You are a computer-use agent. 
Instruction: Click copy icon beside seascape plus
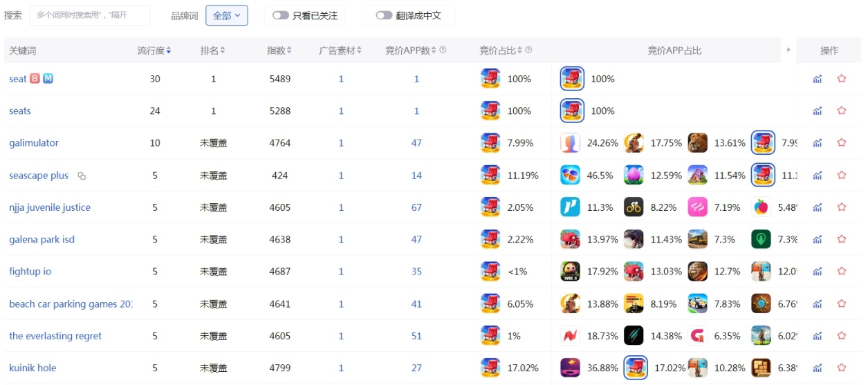tap(82, 176)
